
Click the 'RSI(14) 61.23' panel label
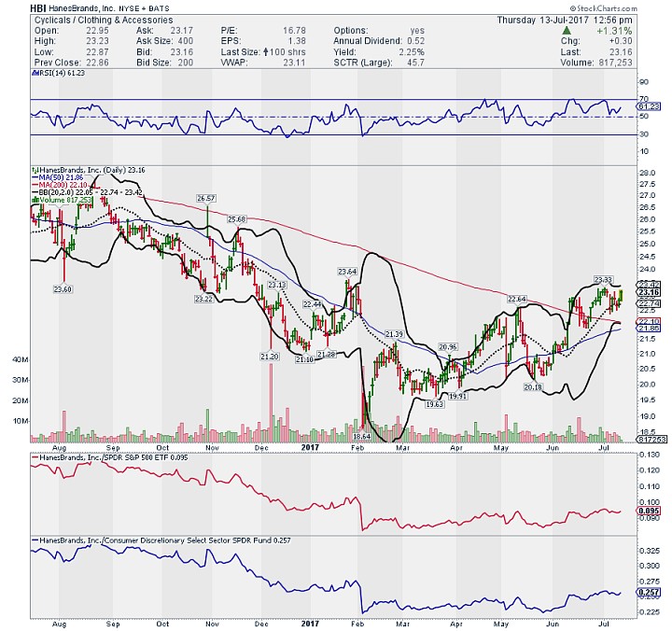pos(58,74)
